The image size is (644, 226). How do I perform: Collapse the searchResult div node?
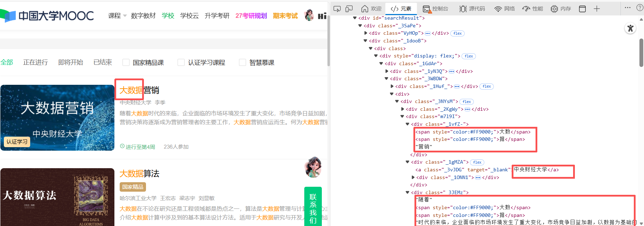[355, 18]
